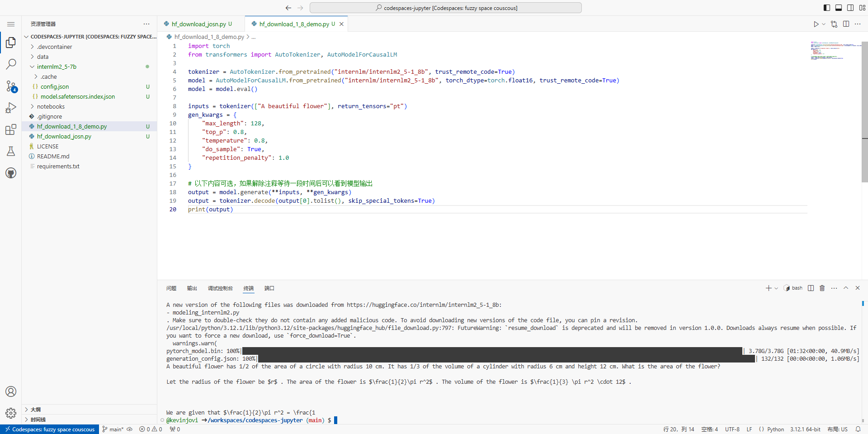Collapse the CODESPACES-JUPYTER root folder

pyautogui.click(x=90, y=37)
